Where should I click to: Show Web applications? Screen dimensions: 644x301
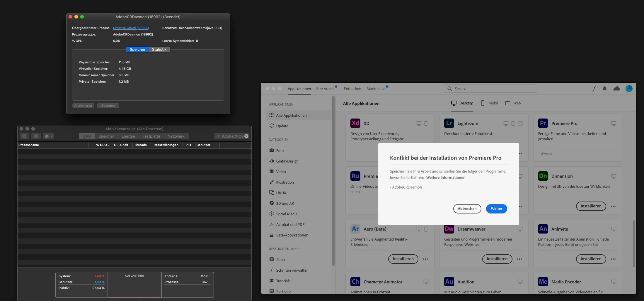(513, 103)
